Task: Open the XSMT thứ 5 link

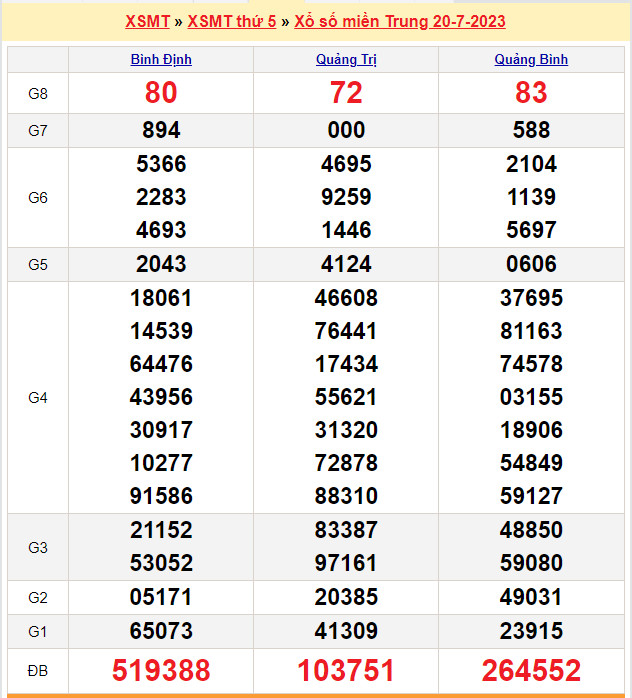Action: click(231, 21)
